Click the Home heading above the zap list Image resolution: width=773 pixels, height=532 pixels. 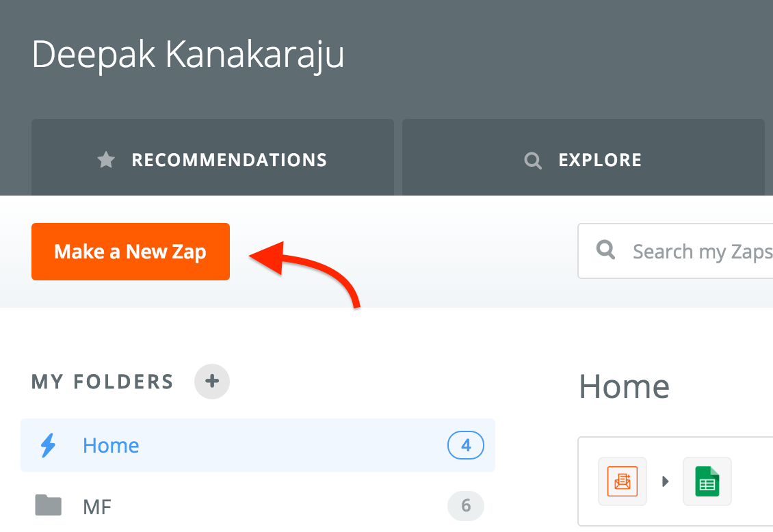pos(624,386)
